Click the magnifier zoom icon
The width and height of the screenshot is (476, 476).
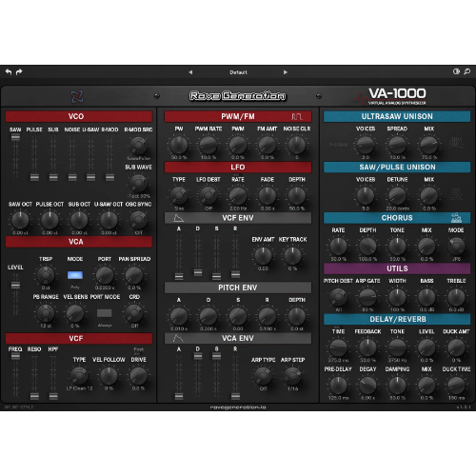tap(467, 71)
